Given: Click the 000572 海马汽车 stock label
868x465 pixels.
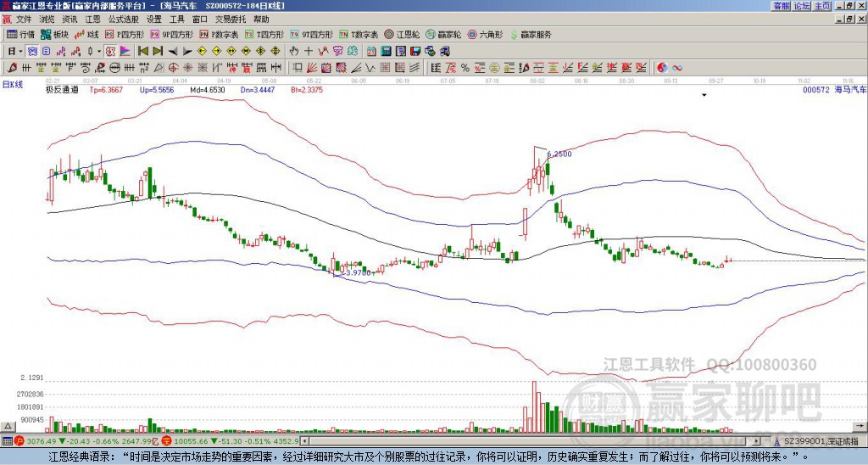Looking at the screenshot, I should click(x=834, y=89).
